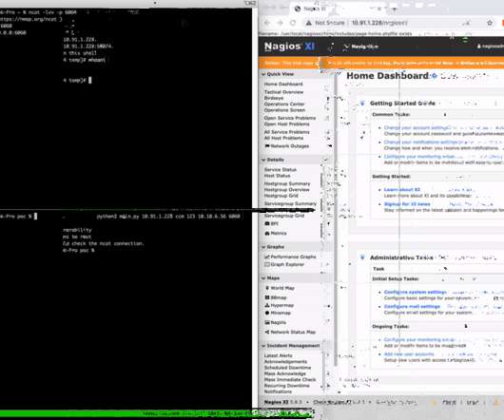Click the Nagios XI logo
The height and width of the screenshot is (420, 504).
point(289,47)
